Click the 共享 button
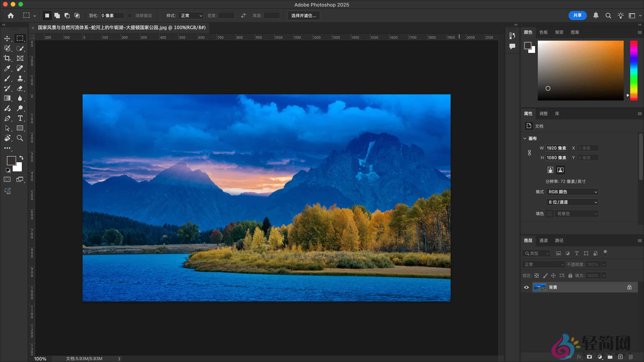Screen dimensions: 644x362 pos(577,15)
